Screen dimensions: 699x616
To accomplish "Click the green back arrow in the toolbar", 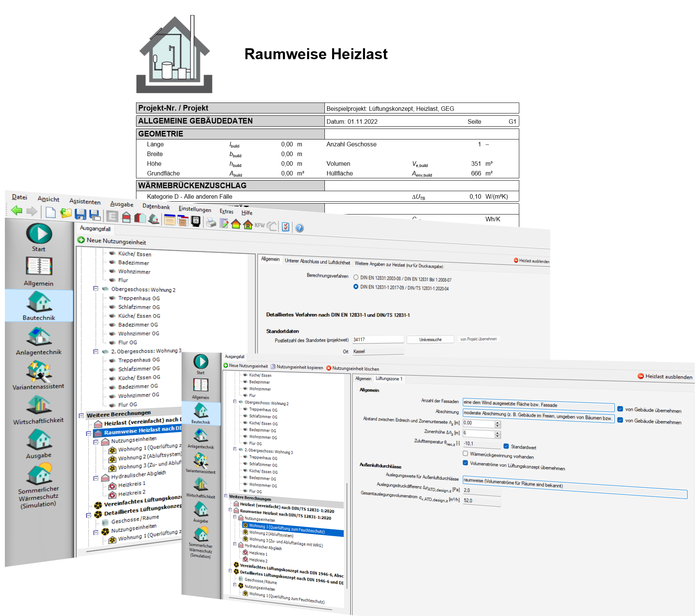I will 17,210.
